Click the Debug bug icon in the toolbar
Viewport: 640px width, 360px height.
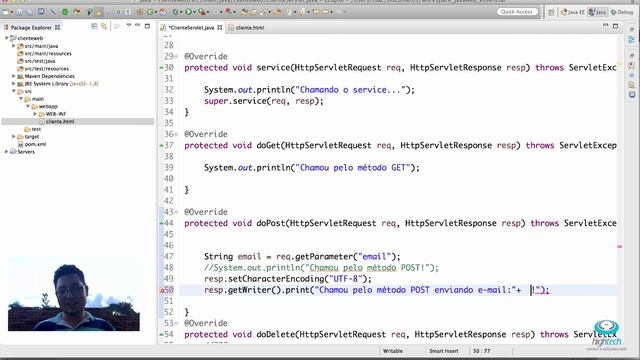[175, 12]
